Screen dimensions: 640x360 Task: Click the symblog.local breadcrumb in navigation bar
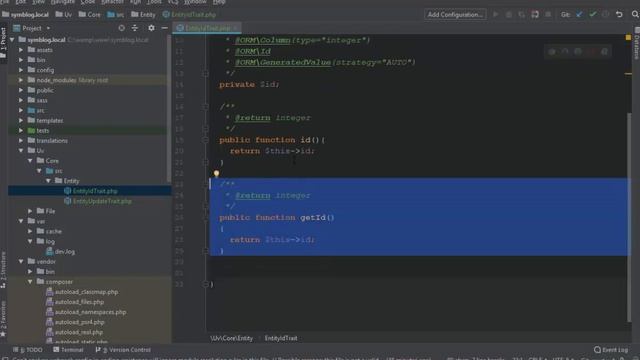click(x=25, y=15)
